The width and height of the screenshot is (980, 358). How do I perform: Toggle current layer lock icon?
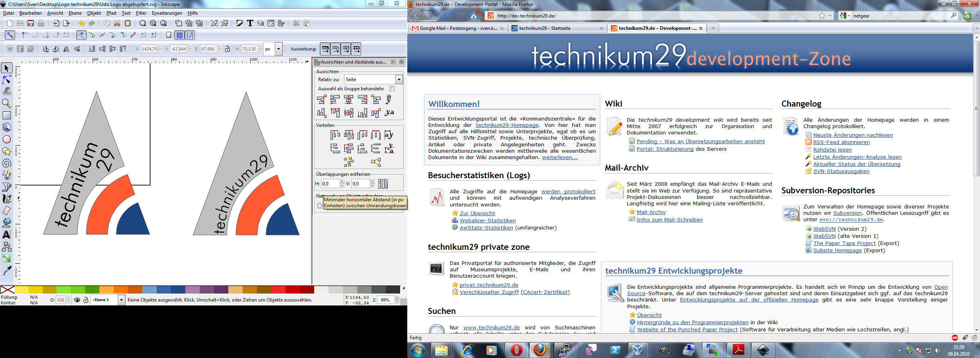(x=86, y=300)
